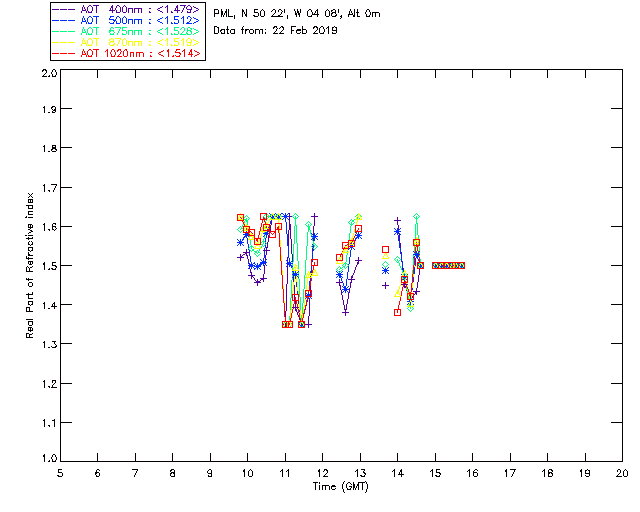The width and height of the screenshot is (640, 512).
Task: Click the first red square data point before hour 10
Action: pos(240,218)
